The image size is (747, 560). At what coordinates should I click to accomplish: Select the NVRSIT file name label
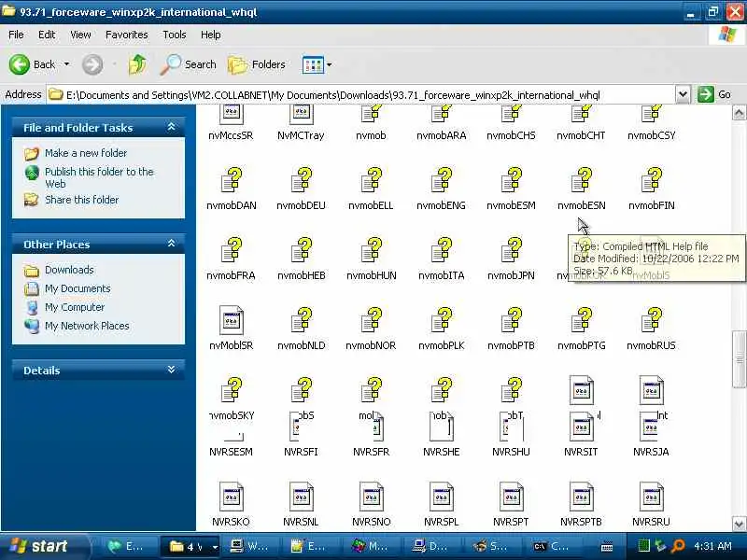581,452
